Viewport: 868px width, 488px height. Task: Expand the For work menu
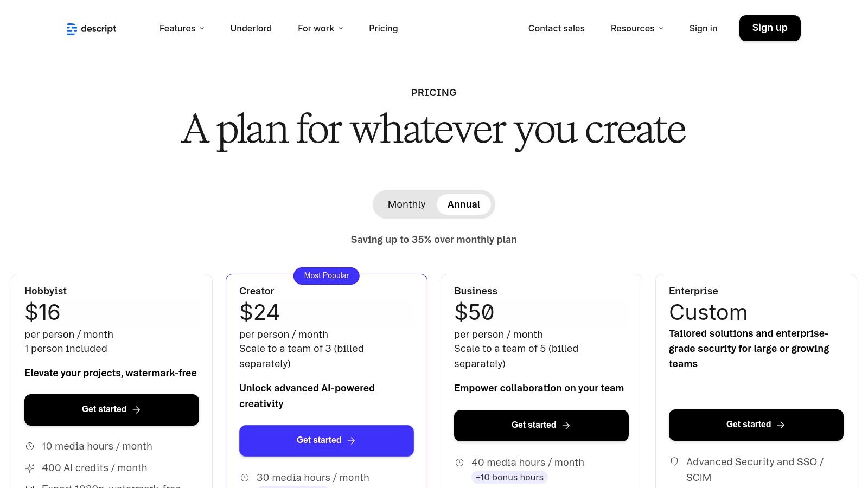pos(320,28)
